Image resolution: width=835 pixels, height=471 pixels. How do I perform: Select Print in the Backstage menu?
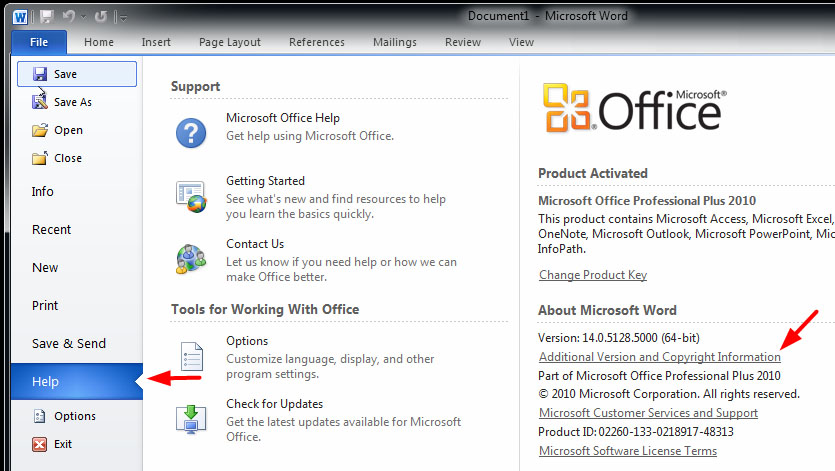coord(77,305)
